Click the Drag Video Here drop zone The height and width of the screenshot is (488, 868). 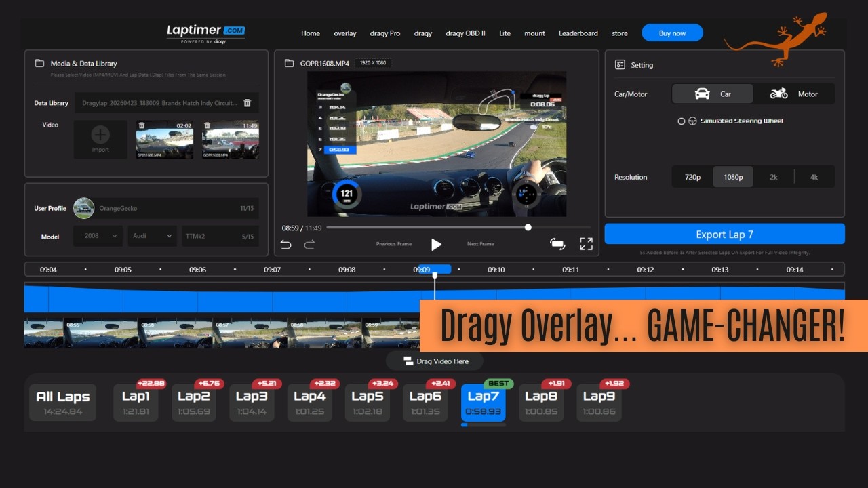[x=435, y=361]
